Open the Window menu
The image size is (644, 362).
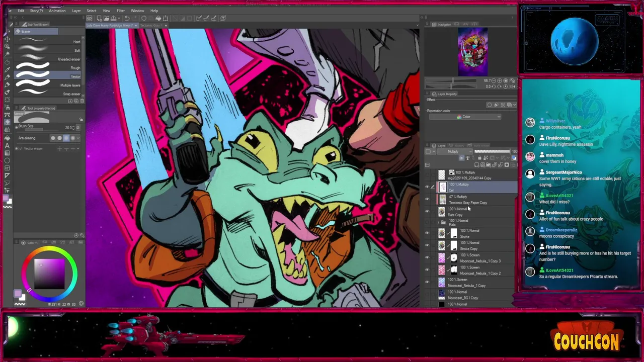(137, 11)
